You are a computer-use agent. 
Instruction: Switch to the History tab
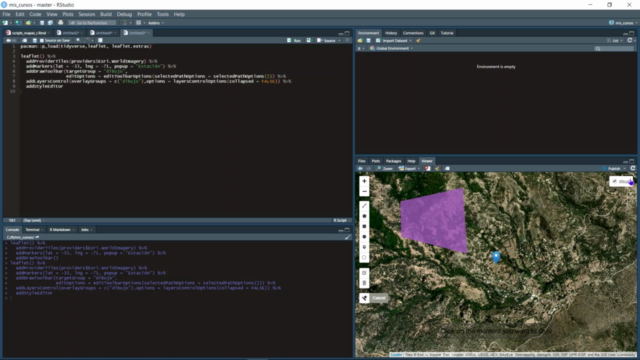pyautogui.click(x=391, y=33)
